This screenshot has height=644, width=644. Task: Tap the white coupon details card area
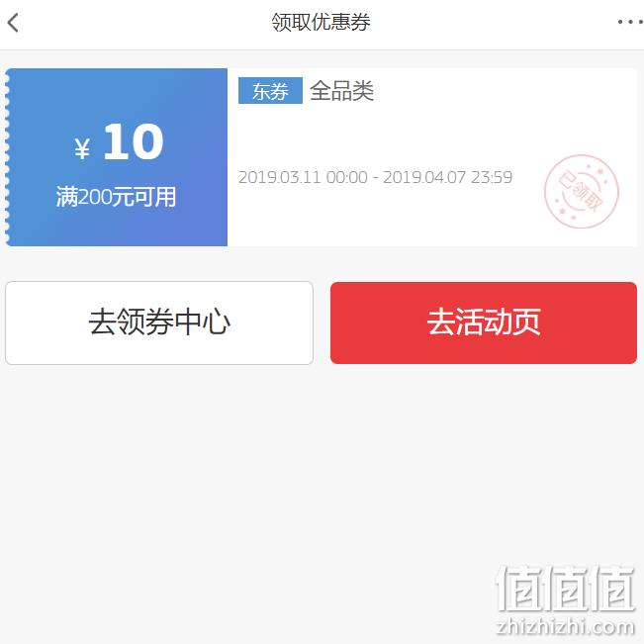coord(432,157)
